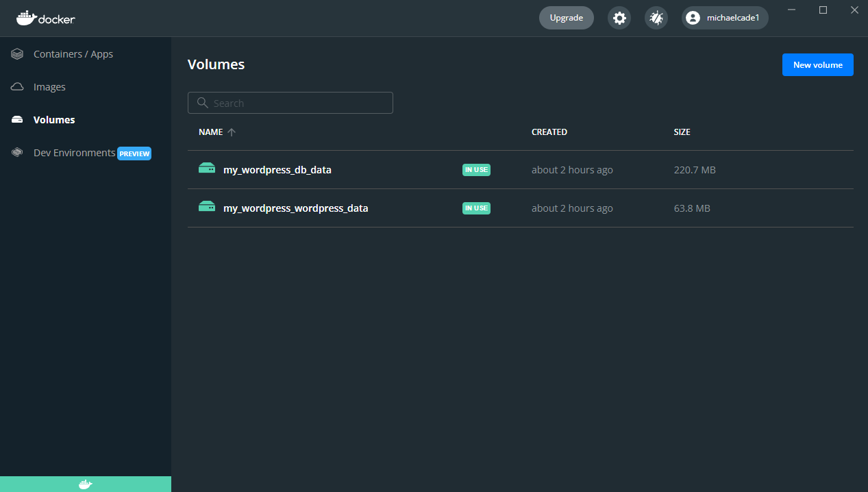Viewport: 868px width, 492px height.
Task: Sort volumes by CREATED column
Action: [549, 132]
